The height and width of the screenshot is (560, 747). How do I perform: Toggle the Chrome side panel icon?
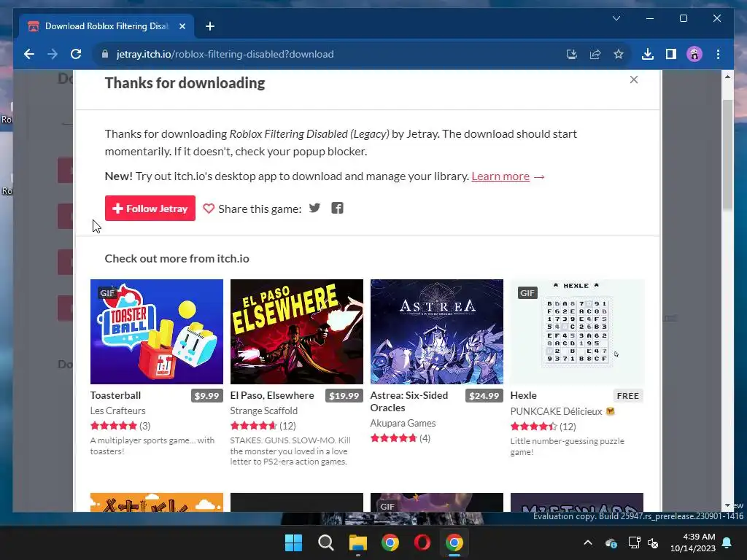coord(671,54)
